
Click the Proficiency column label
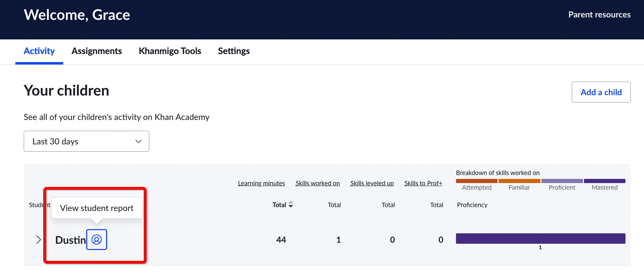472,205
